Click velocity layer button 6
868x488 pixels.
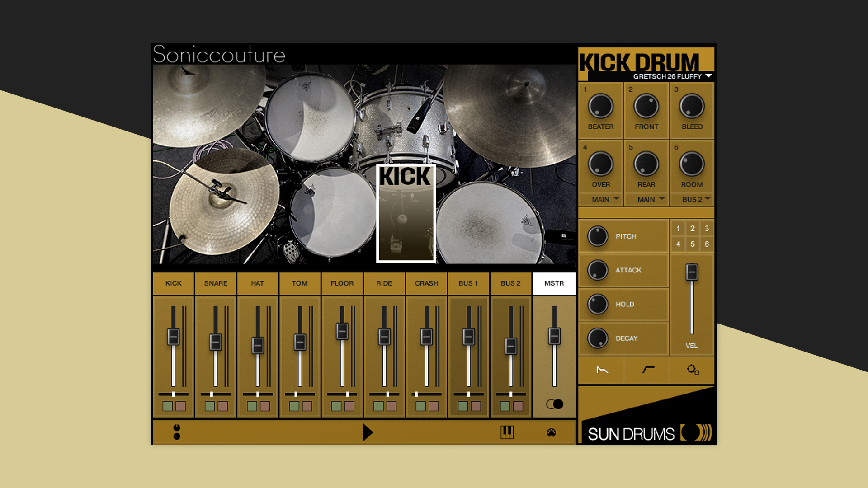click(707, 244)
